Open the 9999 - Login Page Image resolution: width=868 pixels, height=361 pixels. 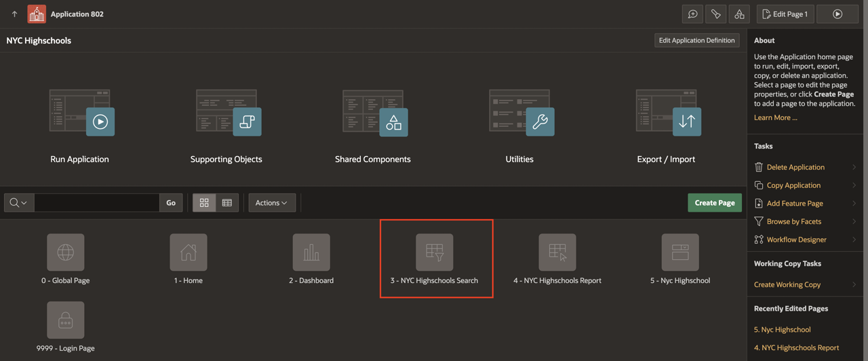[x=66, y=320]
